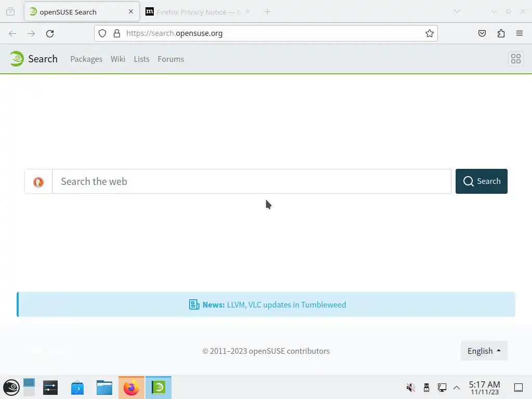Click the Firefox taskbar icon
This screenshot has width=532, height=399.
[x=131, y=388]
